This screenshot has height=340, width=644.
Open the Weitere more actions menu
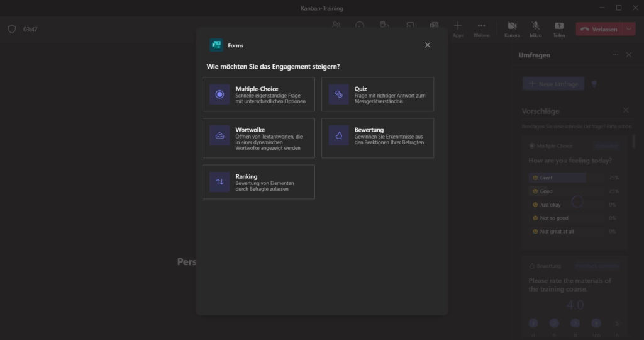tap(481, 28)
